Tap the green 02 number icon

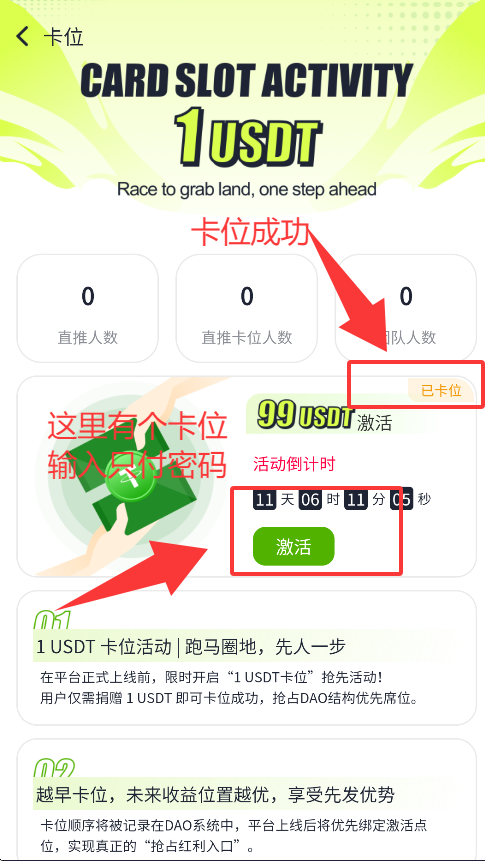(54, 769)
